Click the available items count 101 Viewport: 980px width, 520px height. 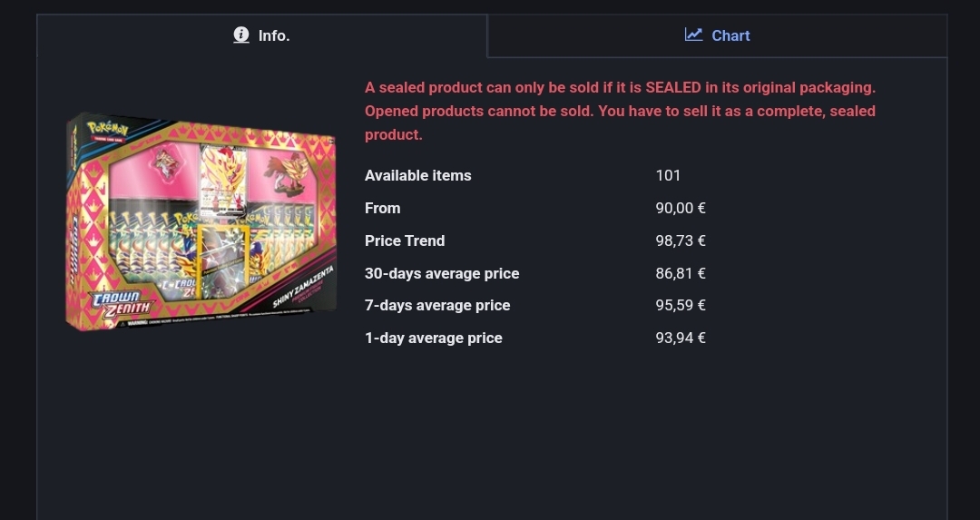[668, 175]
